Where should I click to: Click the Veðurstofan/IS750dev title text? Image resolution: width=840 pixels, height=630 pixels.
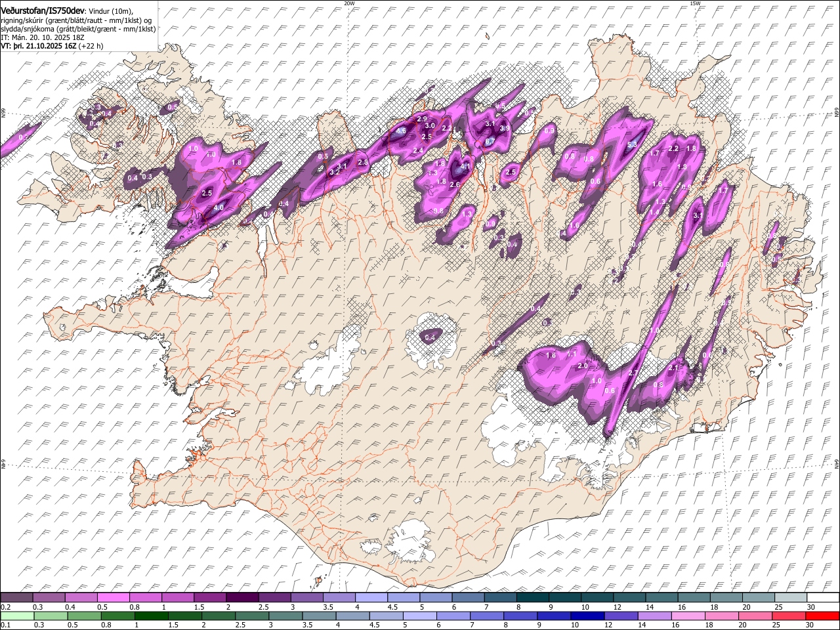pos(43,10)
